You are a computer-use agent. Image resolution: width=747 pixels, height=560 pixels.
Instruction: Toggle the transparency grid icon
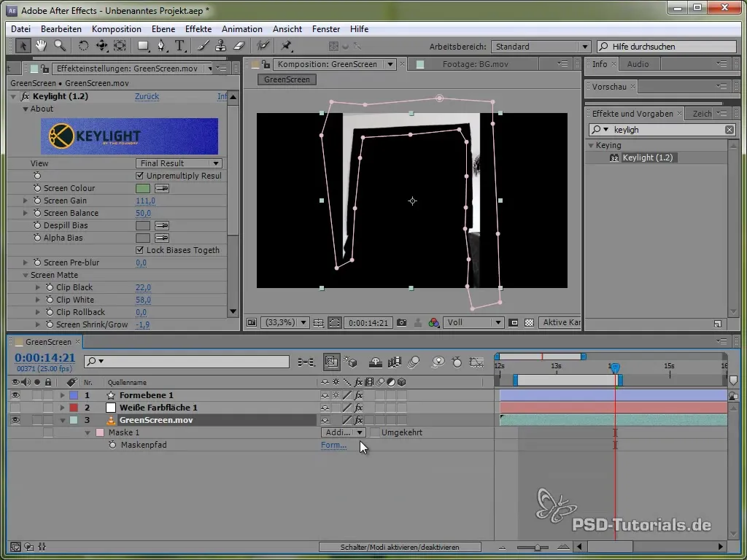[x=529, y=323]
